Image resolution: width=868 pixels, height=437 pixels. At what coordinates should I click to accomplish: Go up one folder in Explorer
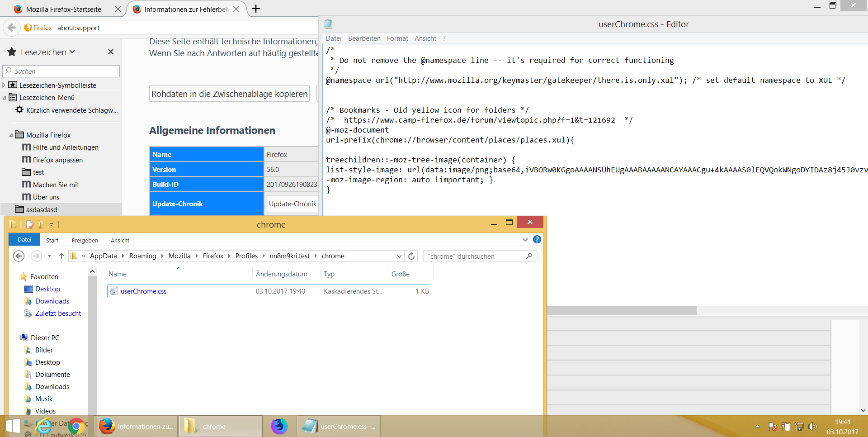pyautogui.click(x=61, y=256)
